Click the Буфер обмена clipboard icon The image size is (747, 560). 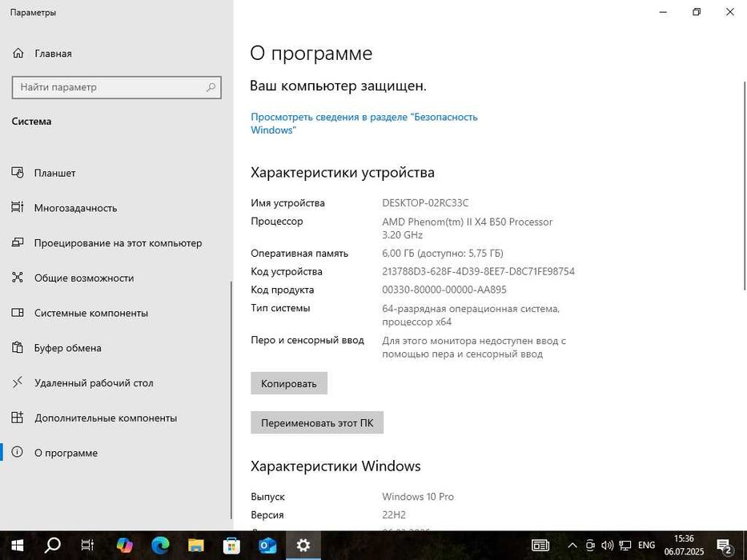click(17, 347)
